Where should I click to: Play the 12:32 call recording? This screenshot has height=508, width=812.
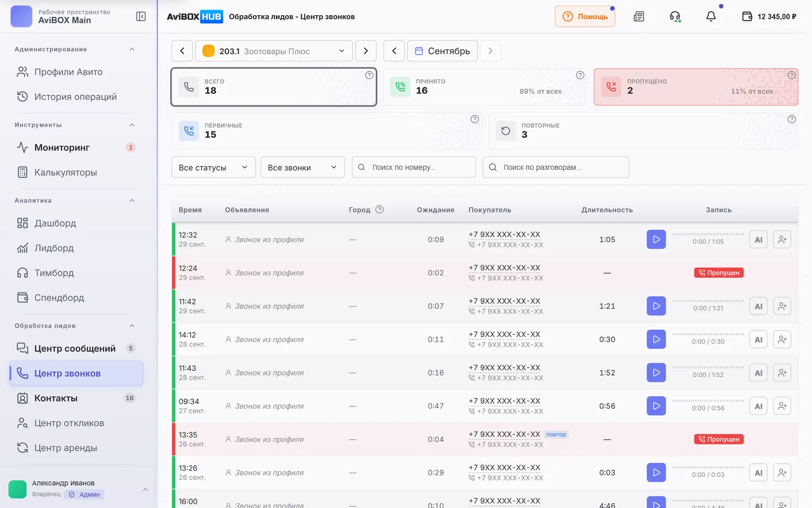point(656,239)
